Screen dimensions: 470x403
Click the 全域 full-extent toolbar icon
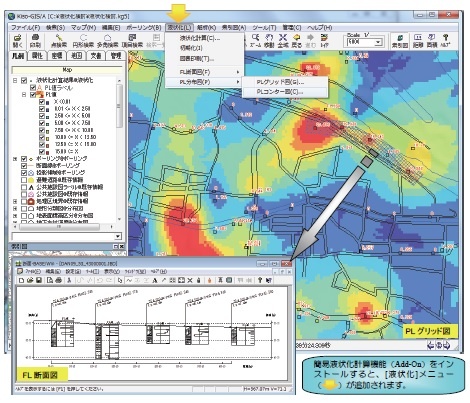click(283, 40)
